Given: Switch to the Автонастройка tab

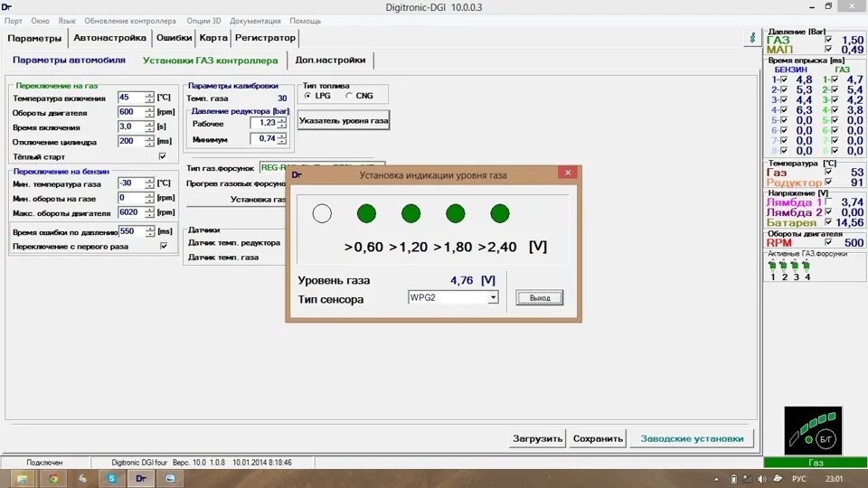Looking at the screenshot, I should tap(109, 38).
